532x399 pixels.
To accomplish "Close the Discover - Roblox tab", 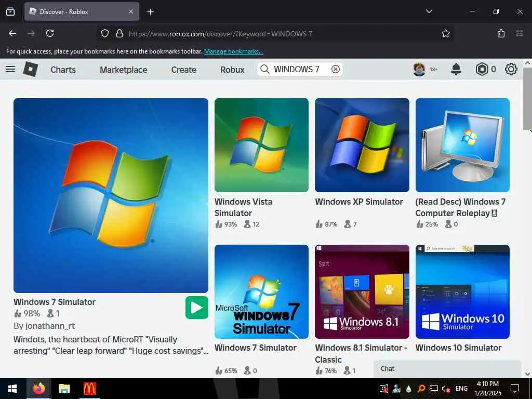I will [131, 12].
